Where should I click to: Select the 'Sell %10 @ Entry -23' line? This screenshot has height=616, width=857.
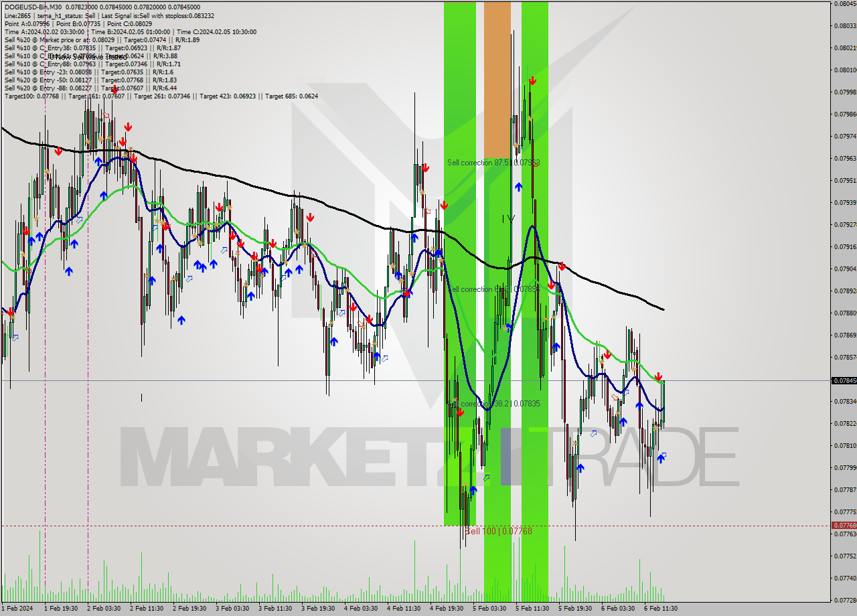89,72
